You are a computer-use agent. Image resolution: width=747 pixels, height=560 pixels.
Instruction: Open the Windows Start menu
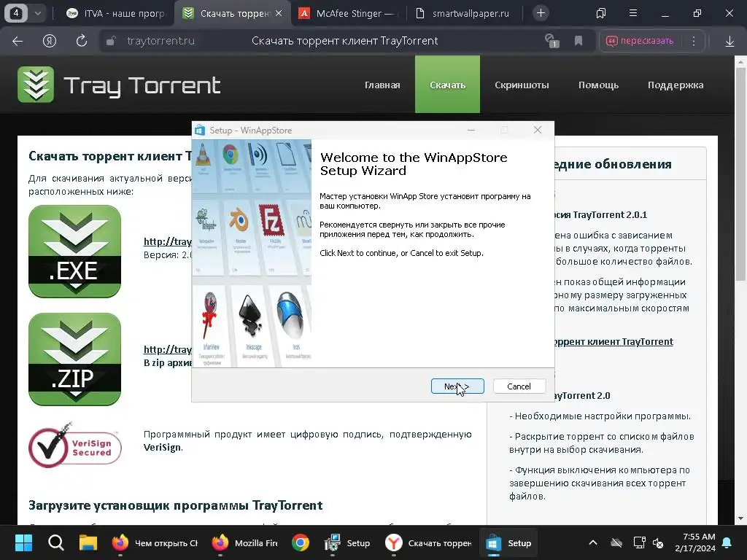coord(23,542)
